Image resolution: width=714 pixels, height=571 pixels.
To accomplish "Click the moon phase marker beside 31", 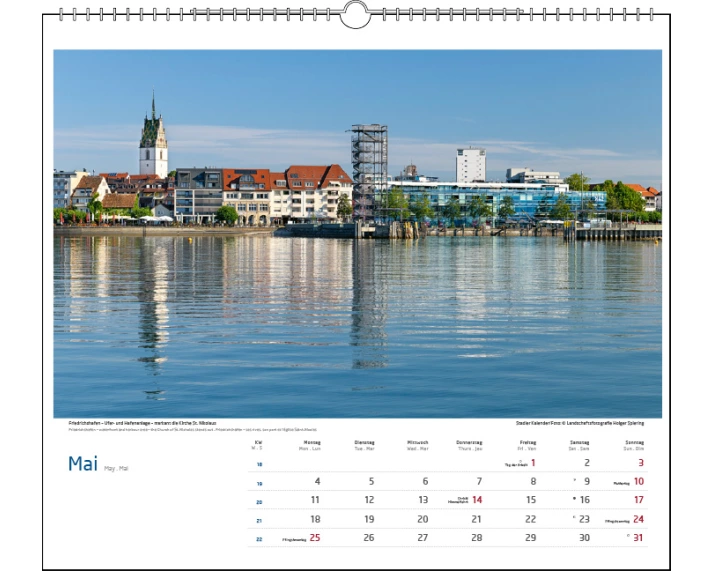I will (628, 537).
